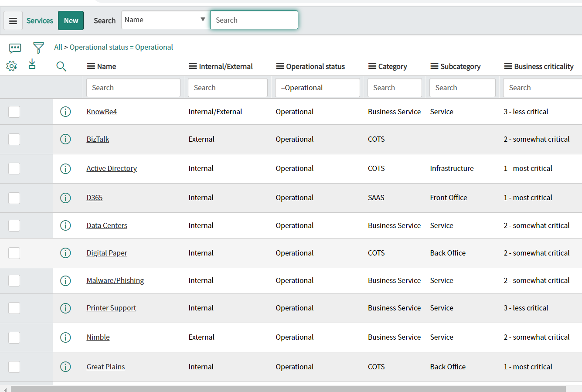The image size is (582, 392).
Task: Click the New button
Action: pyautogui.click(x=71, y=20)
